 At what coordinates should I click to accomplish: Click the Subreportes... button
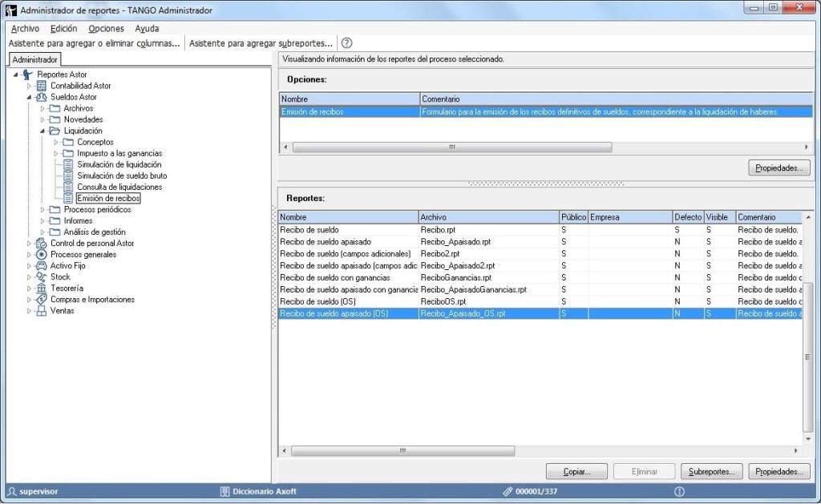tap(711, 472)
